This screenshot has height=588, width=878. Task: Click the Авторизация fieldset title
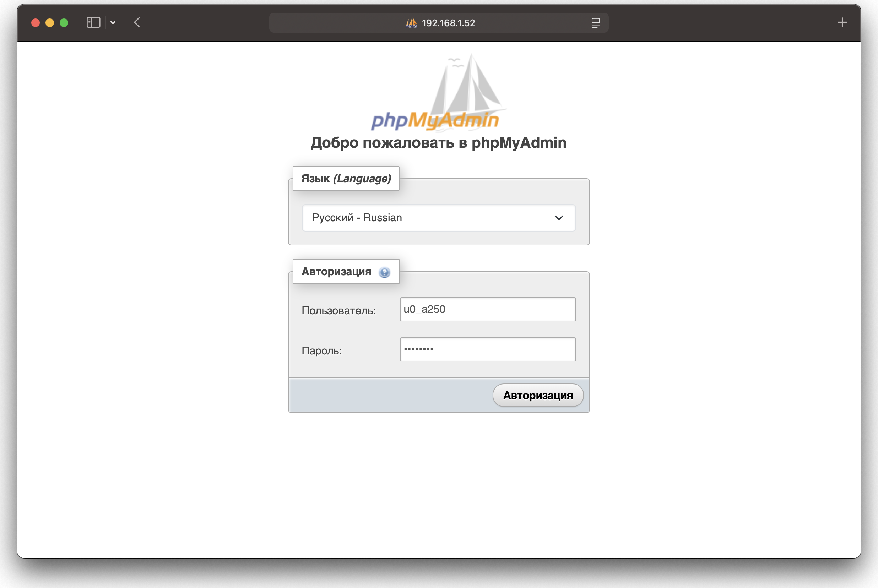pyautogui.click(x=336, y=272)
